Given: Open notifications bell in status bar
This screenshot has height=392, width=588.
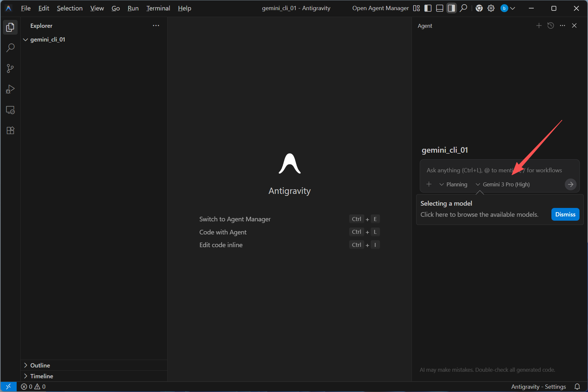Looking at the screenshot, I should [577, 386].
